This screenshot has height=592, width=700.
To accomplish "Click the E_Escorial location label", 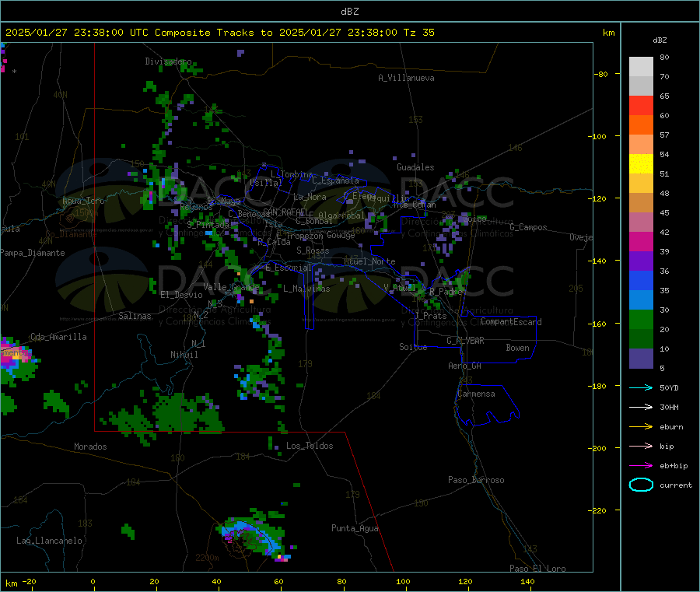I will tap(289, 268).
